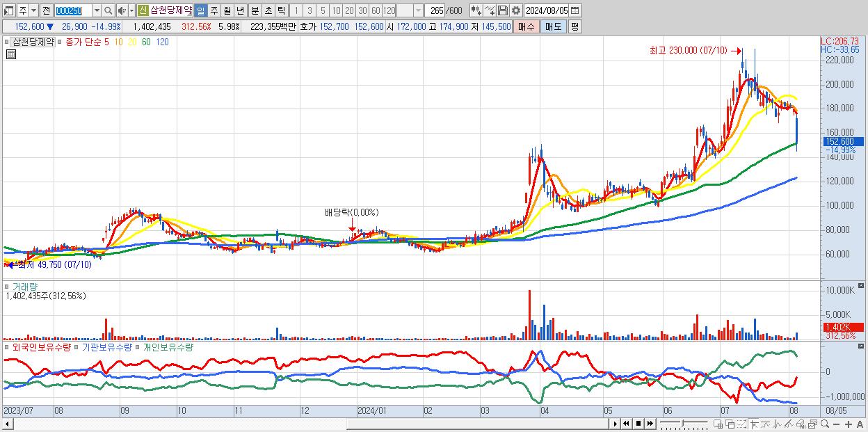Image resolution: width=868 pixels, height=432 pixels.
Task: Click the A text icon bottom right
Action: point(860,424)
